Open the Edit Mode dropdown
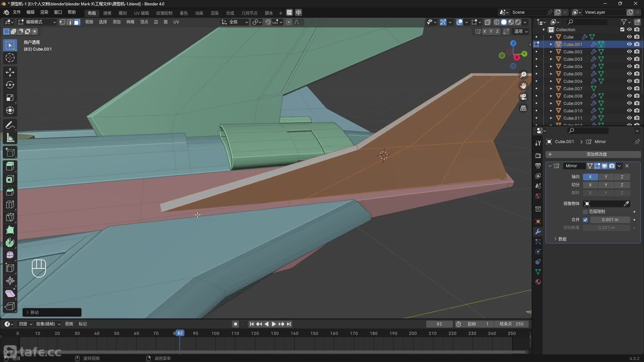Screen dimensions: 644x362 [37, 22]
